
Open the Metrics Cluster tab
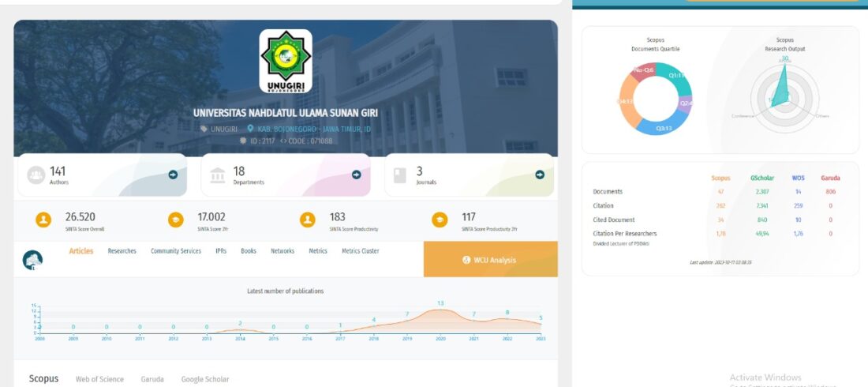[361, 251]
